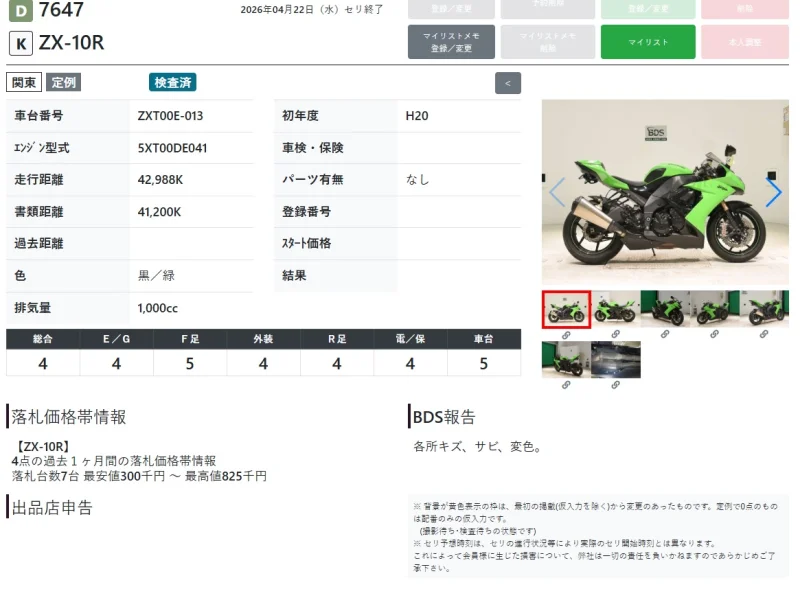Click engine type 5XT00DE041
This screenshot has height=600, width=800.
click(x=172, y=148)
